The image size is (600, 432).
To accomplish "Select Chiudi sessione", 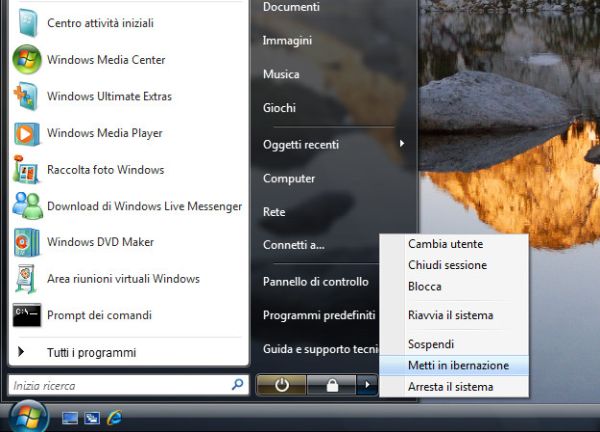I will coord(454,265).
